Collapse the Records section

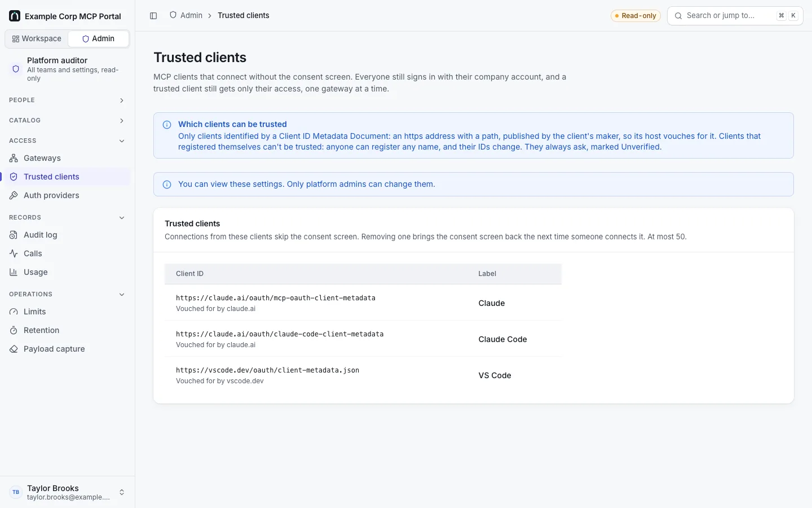click(67, 217)
